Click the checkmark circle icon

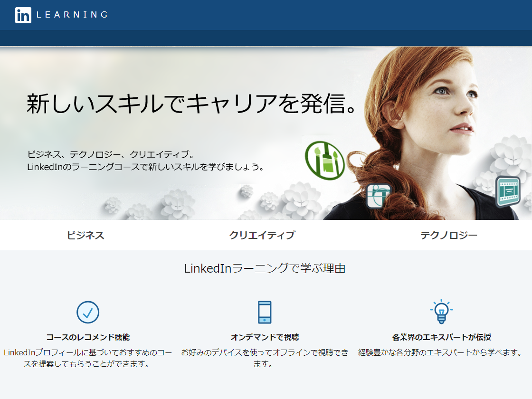coord(88,312)
